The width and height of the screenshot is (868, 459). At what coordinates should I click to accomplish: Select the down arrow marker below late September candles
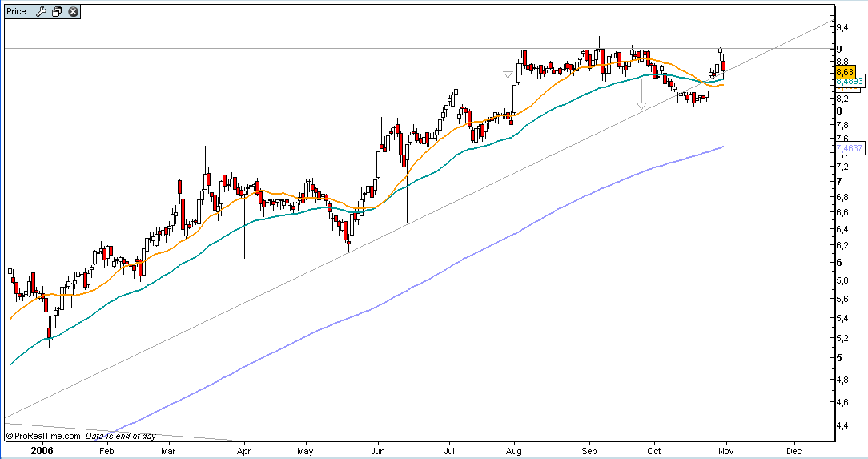[641, 105]
